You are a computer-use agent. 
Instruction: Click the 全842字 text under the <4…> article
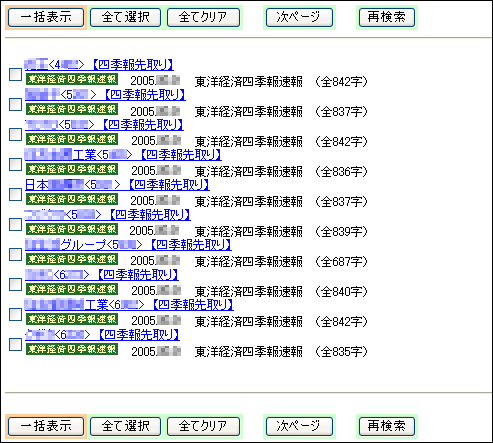click(x=341, y=82)
